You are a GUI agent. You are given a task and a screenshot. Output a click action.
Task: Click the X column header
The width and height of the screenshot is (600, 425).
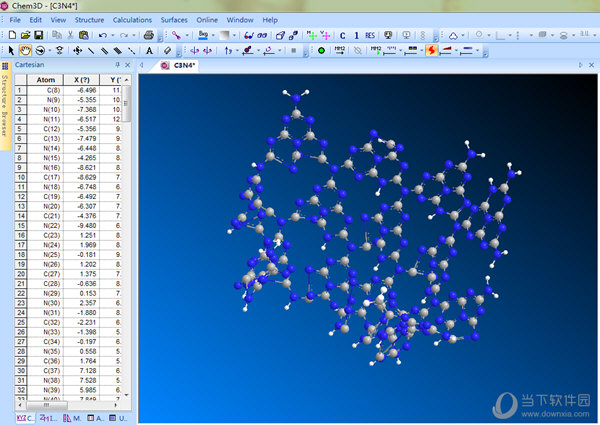(82, 80)
